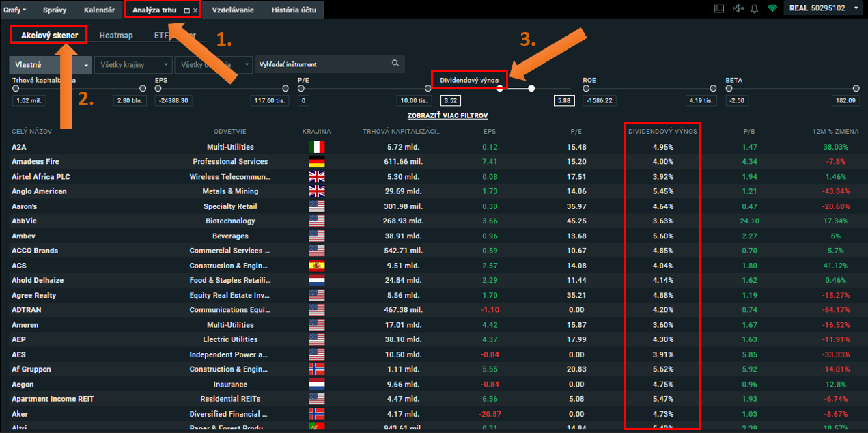Open the Kalendár tab
Image resolution: width=868 pixels, height=433 pixels.
(99, 10)
